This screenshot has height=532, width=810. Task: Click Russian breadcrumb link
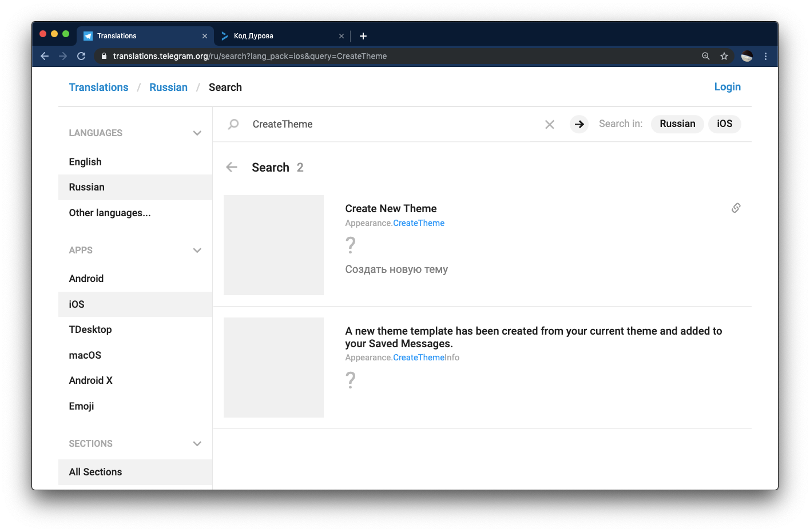point(168,87)
